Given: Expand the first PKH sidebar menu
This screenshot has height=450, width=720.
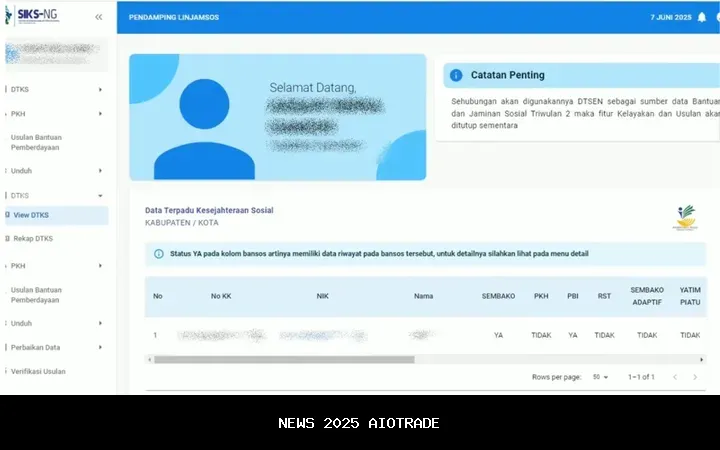Looking at the screenshot, I should (x=56, y=114).
